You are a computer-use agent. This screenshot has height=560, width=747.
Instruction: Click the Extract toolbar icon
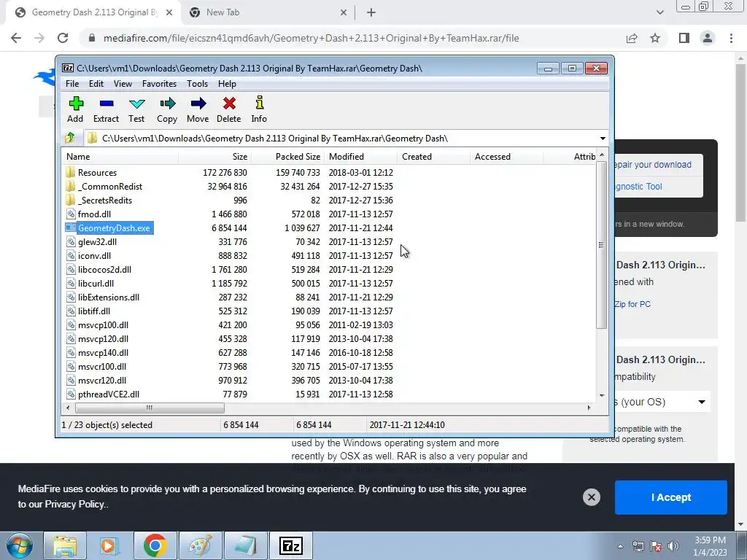pyautogui.click(x=107, y=104)
